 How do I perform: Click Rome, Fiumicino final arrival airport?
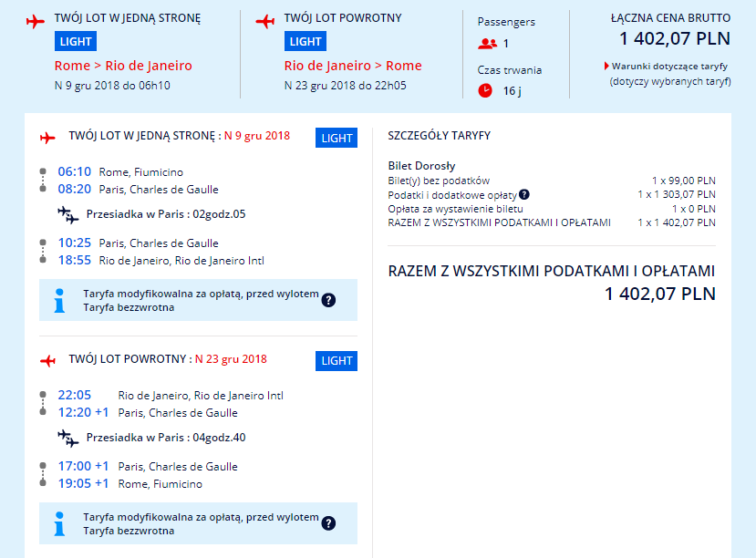[x=161, y=484]
